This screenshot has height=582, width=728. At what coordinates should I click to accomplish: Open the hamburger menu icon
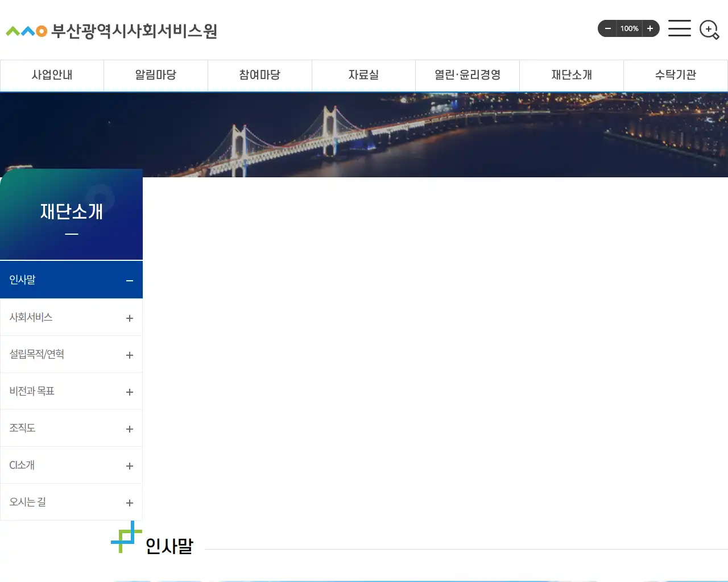coord(679,28)
